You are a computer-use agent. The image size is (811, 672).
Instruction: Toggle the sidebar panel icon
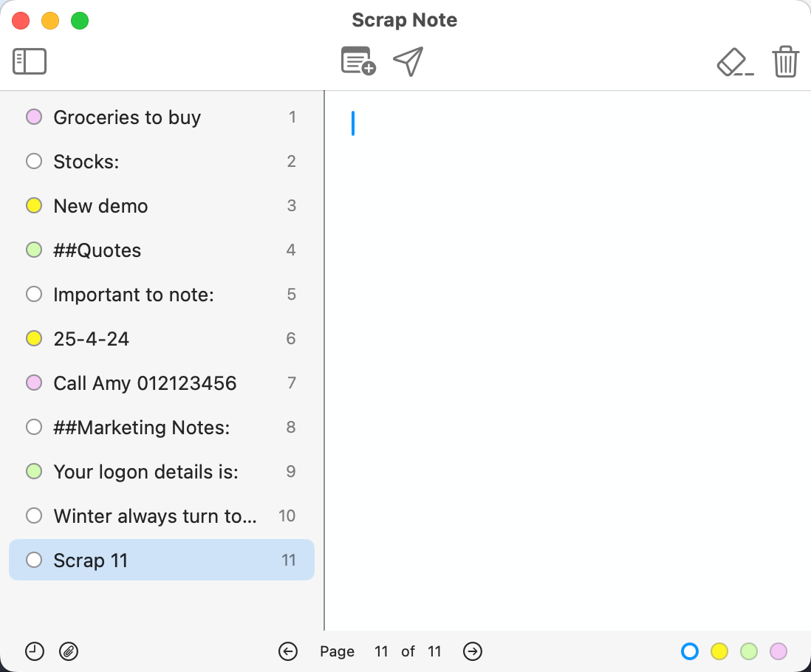pyautogui.click(x=30, y=61)
